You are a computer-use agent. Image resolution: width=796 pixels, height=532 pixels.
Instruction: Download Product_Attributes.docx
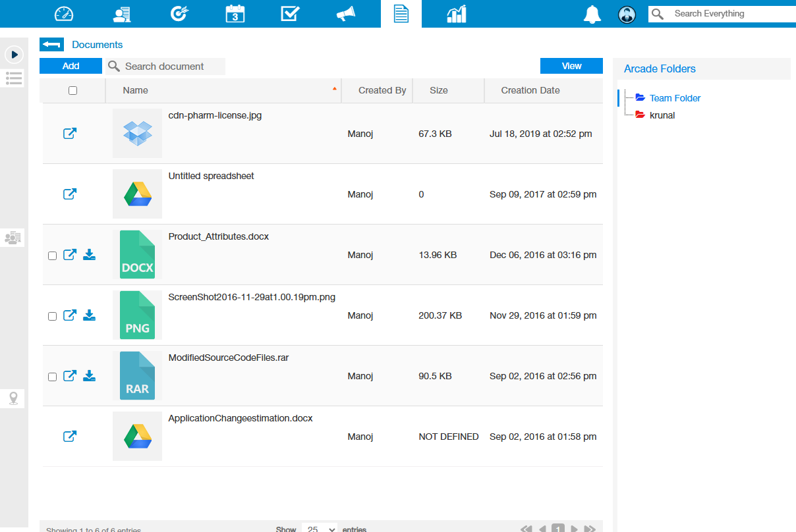[90, 255]
